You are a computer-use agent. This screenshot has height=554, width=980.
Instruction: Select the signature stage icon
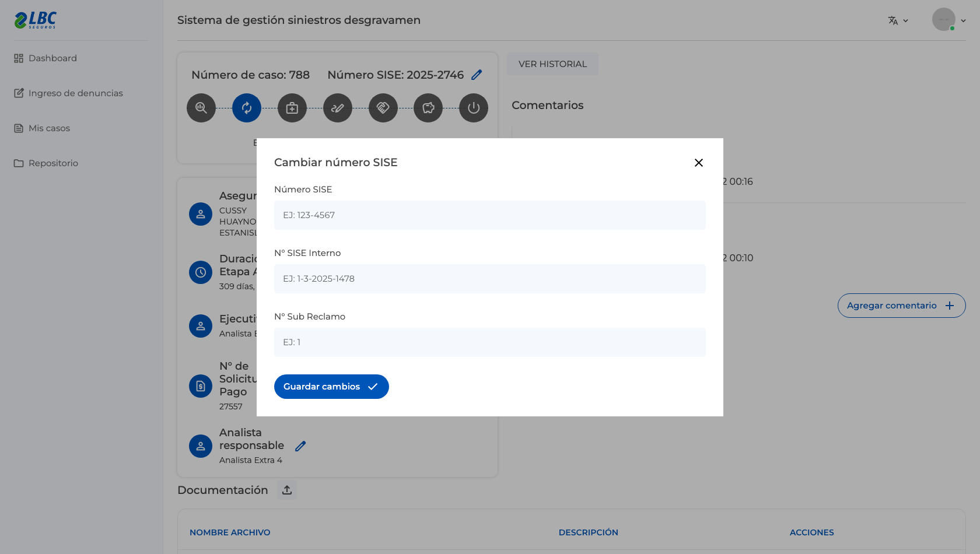tap(338, 108)
